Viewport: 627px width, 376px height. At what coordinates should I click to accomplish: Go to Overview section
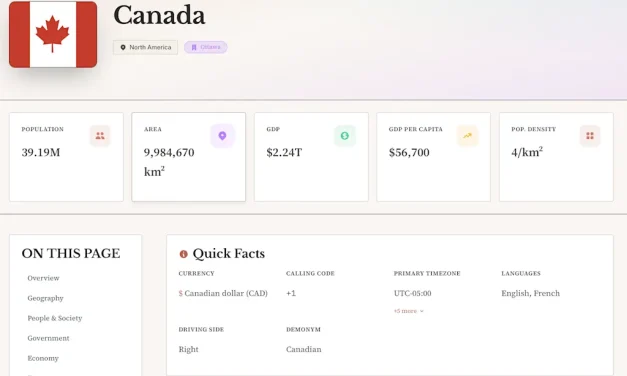43,278
